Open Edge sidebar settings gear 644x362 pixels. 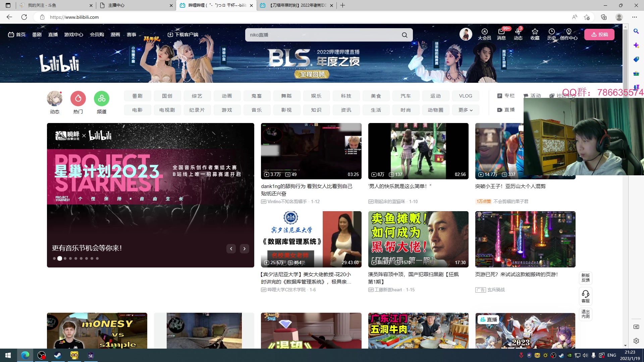636,341
